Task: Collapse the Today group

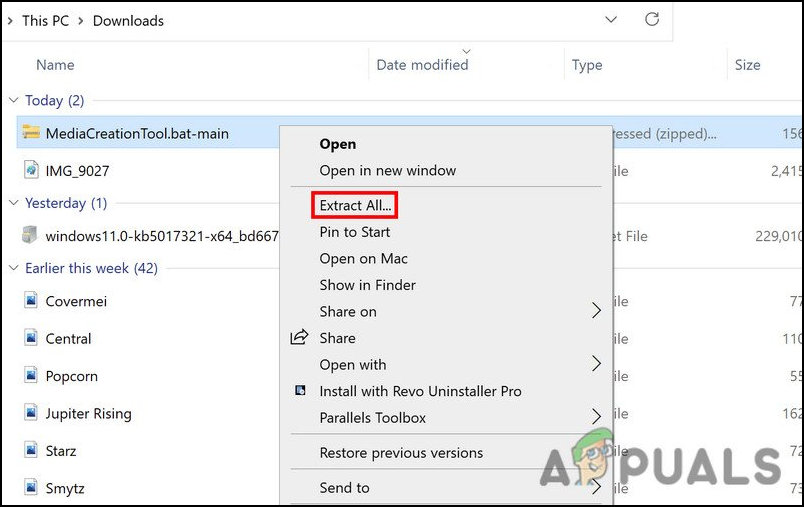Action: coord(14,100)
